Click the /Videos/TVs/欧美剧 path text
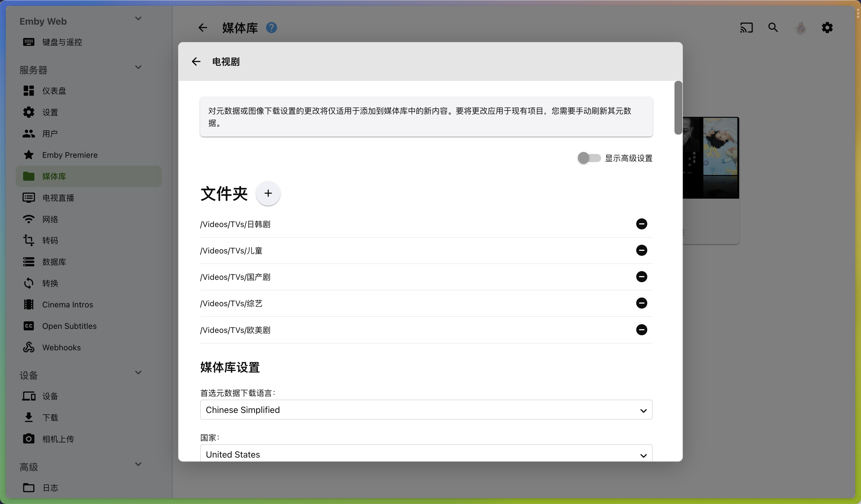 tap(235, 330)
